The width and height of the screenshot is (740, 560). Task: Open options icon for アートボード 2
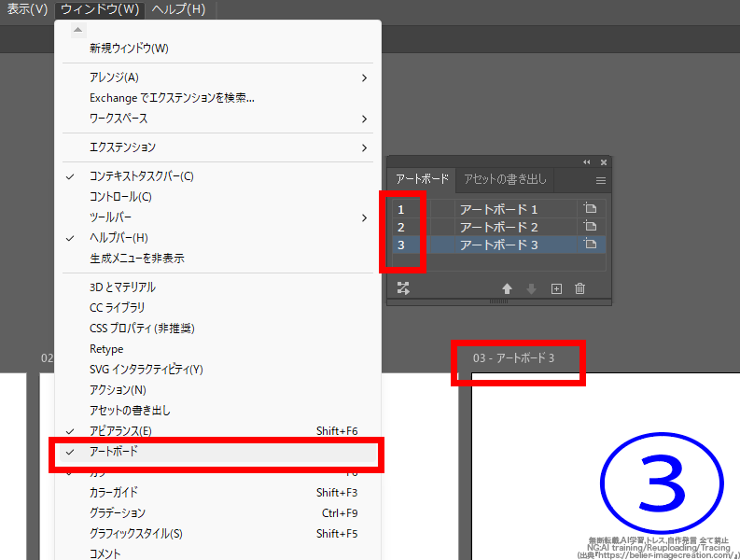[x=589, y=227]
